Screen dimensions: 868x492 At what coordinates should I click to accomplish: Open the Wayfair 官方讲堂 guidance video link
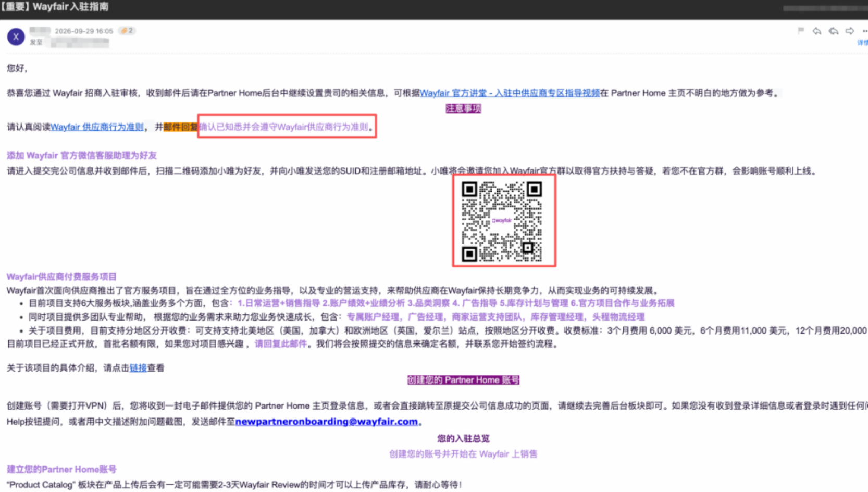[x=510, y=93]
